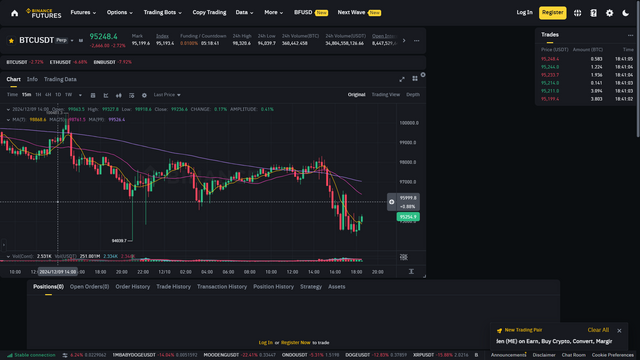Open the chart grid layout icon
The image size is (640, 360).
pyautogui.click(x=415, y=78)
